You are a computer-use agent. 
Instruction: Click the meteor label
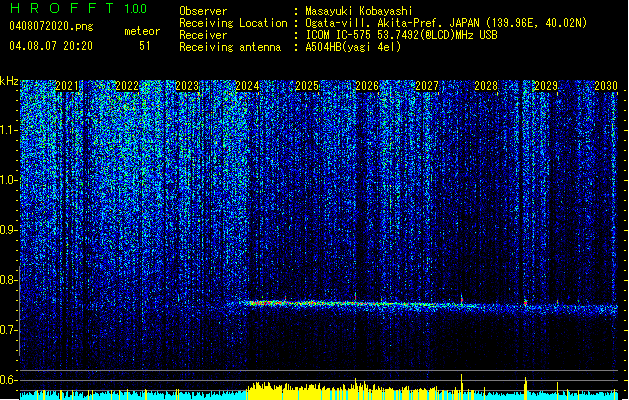142,31
